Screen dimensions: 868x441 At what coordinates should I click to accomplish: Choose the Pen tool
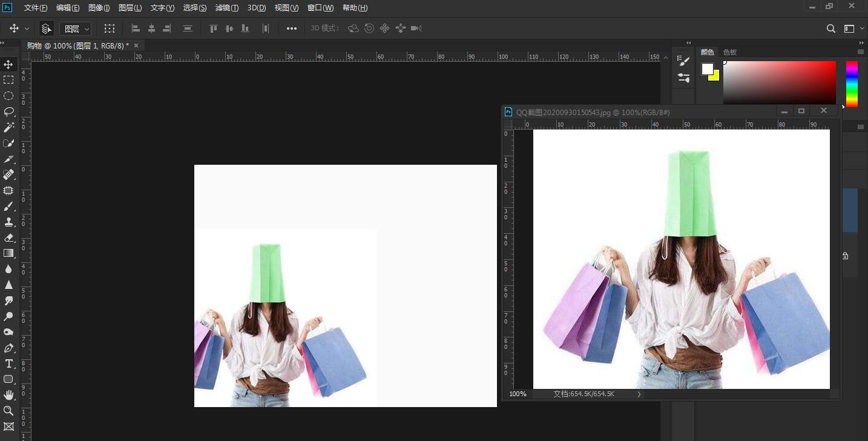pyautogui.click(x=9, y=348)
